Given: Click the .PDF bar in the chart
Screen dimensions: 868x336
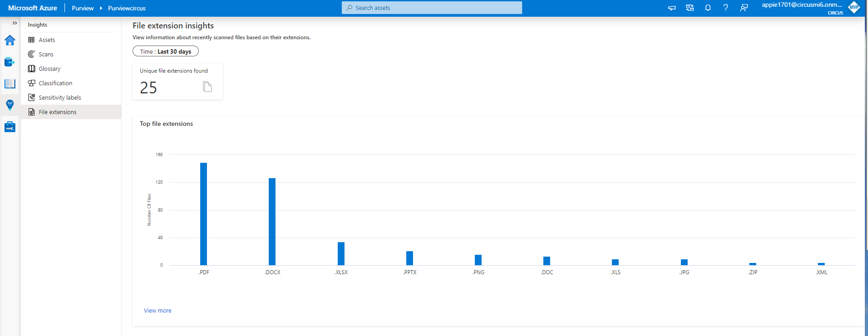Looking at the screenshot, I should click(x=203, y=214).
